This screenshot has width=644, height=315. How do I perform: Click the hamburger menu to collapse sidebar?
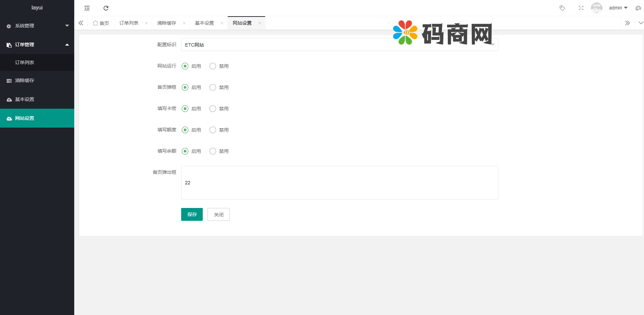tap(87, 8)
